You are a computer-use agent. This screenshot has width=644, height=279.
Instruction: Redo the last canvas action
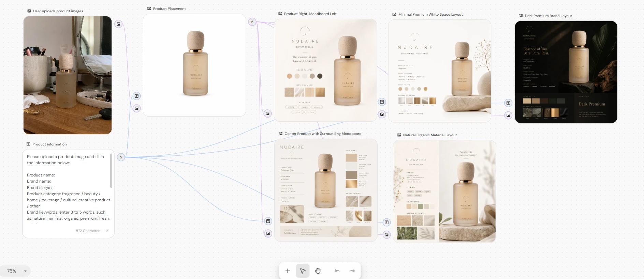coord(352,271)
